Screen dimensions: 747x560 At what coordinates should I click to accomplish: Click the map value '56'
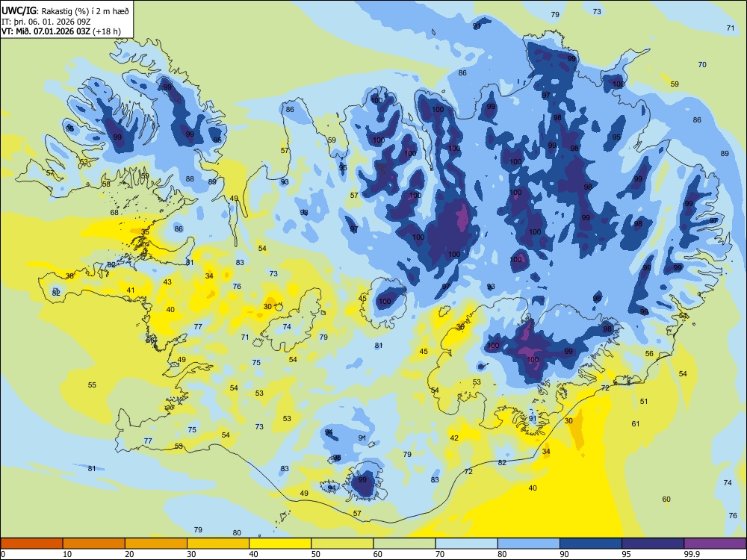(x=649, y=353)
